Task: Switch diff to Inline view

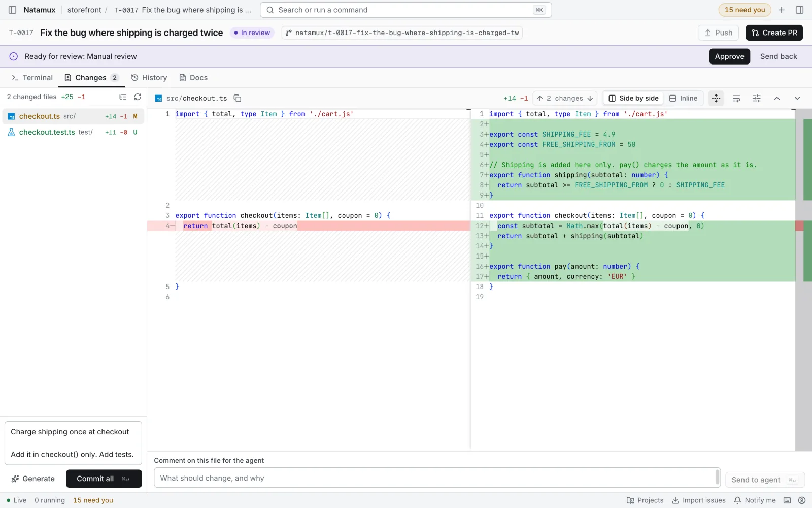Action: coord(683,98)
